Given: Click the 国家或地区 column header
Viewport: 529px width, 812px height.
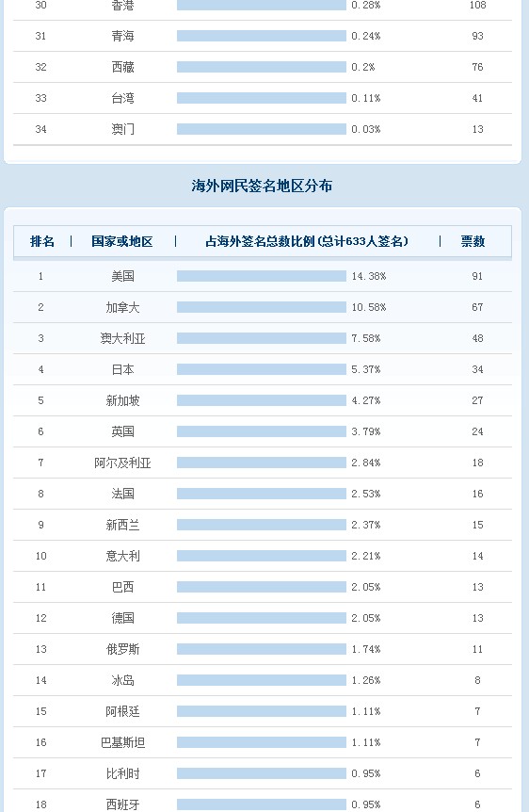Looking at the screenshot, I should pyautogui.click(x=122, y=241).
